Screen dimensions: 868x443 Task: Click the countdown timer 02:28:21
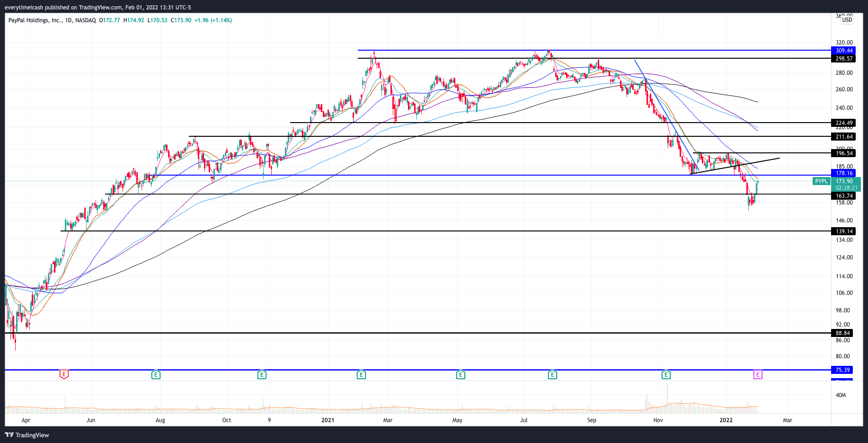846,188
